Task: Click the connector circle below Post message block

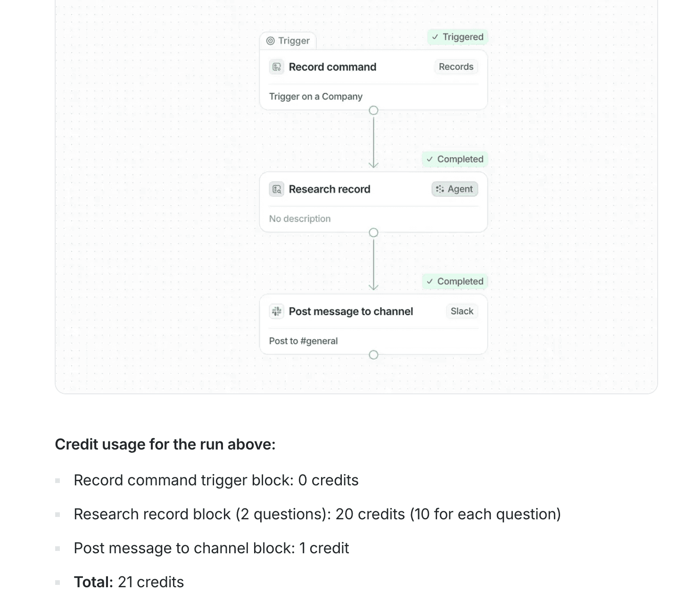Action: (373, 355)
